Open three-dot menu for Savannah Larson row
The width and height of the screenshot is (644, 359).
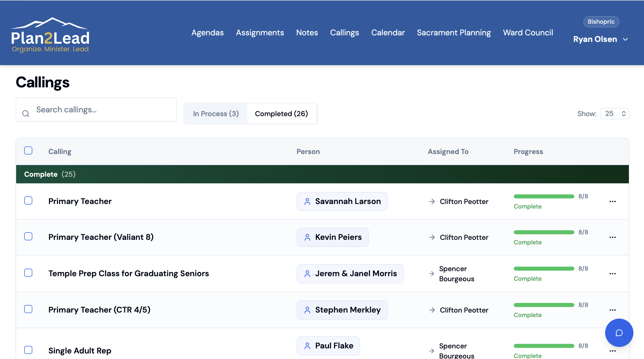click(612, 201)
